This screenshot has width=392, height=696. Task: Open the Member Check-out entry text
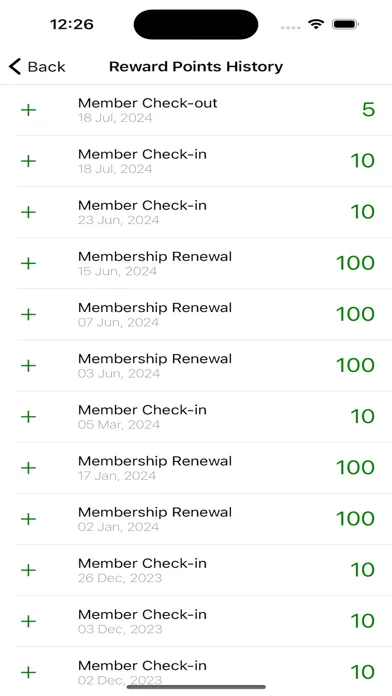[x=147, y=103]
